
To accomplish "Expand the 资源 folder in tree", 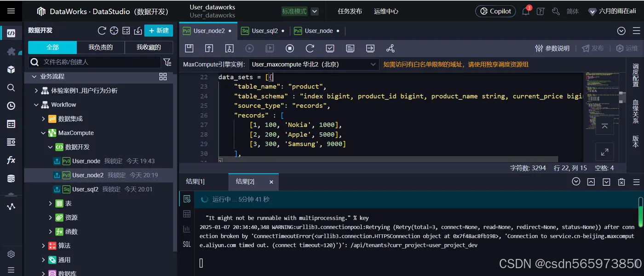I will point(51,217).
